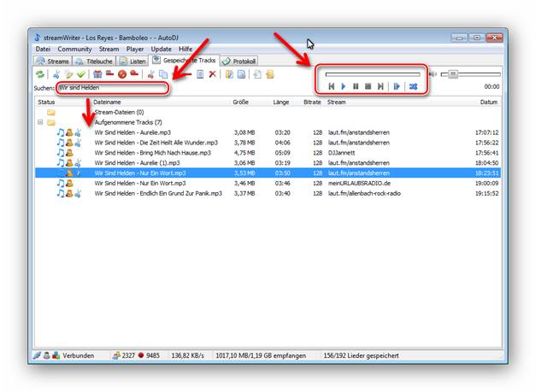The width and height of the screenshot is (536, 392).
Task: Click the 156/192 Lieder gespeichert status text
Action: click(361, 355)
